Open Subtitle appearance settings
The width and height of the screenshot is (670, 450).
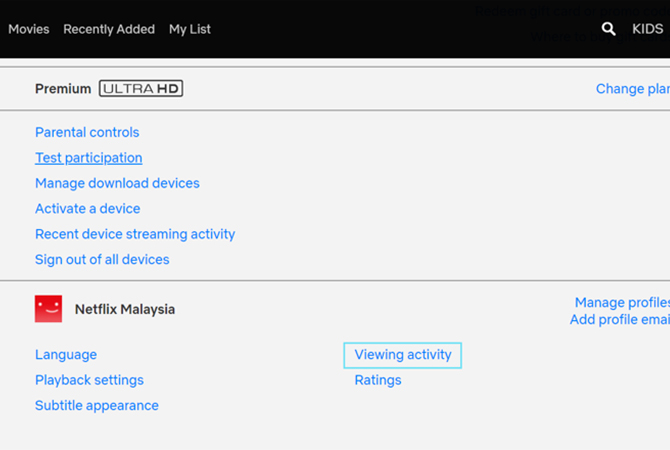(x=97, y=406)
